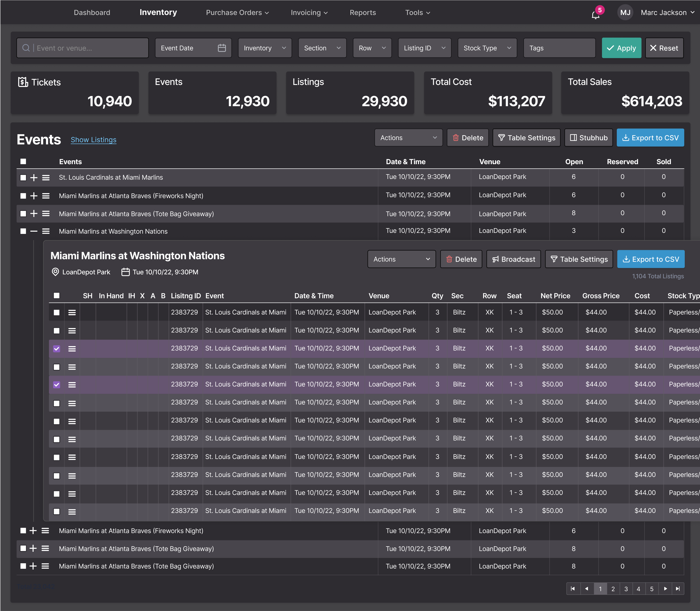Screen dimensions: 700x611
Task: Click the Show Listings link
Action: pyautogui.click(x=93, y=140)
